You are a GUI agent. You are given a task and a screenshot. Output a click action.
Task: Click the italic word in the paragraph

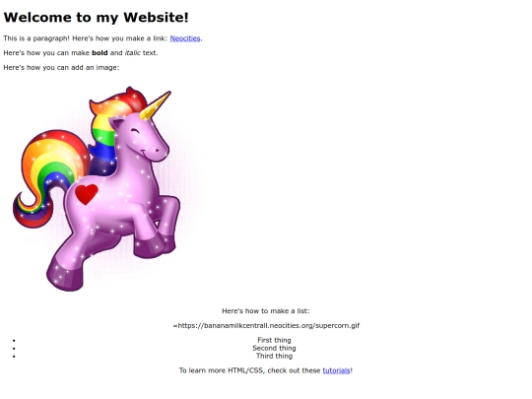[132, 53]
